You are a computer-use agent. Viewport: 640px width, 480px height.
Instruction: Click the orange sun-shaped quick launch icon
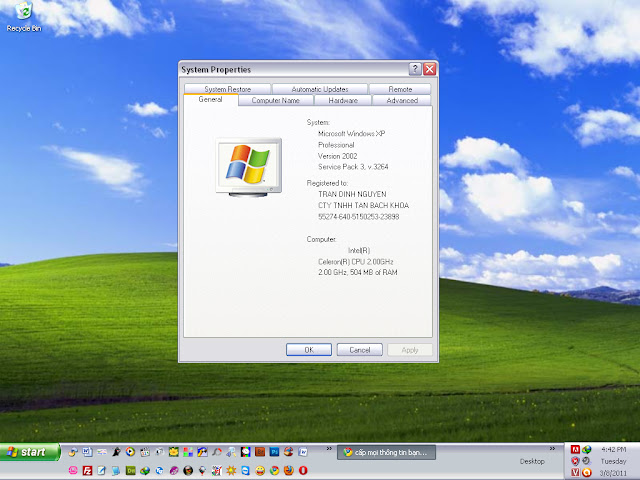231,470
